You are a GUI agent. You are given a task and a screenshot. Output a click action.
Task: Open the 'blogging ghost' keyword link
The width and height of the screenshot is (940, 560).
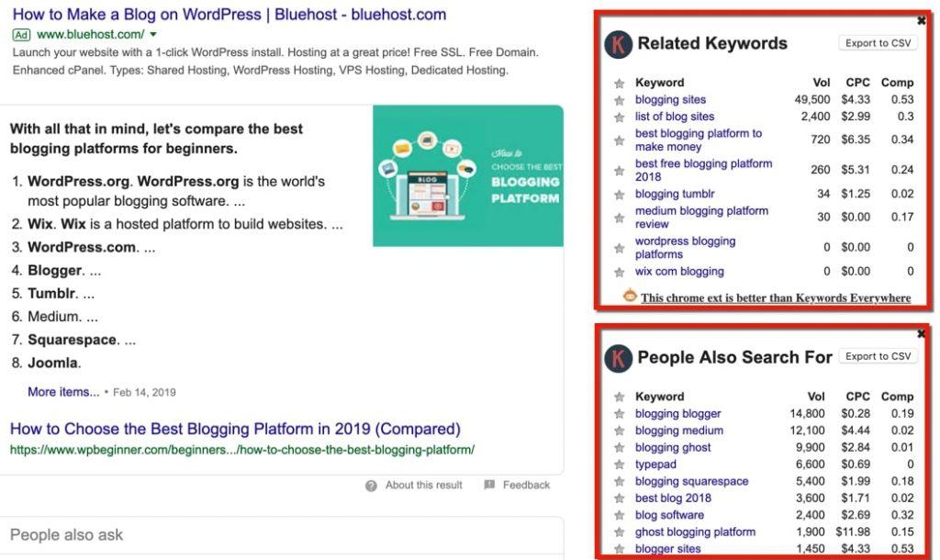(x=673, y=447)
